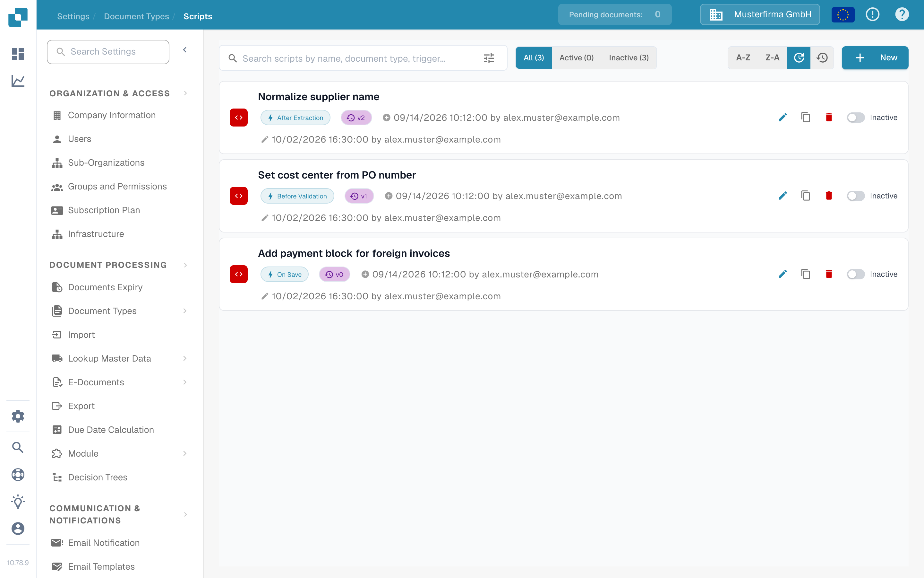
Task: Filter to Active (0) scripts
Action: [576, 58]
